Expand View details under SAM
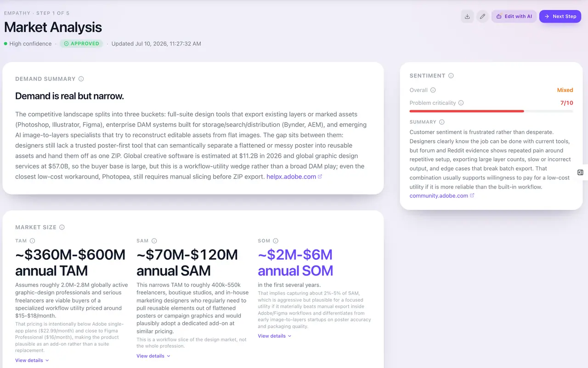The height and width of the screenshot is (368, 588). tap(153, 356)
